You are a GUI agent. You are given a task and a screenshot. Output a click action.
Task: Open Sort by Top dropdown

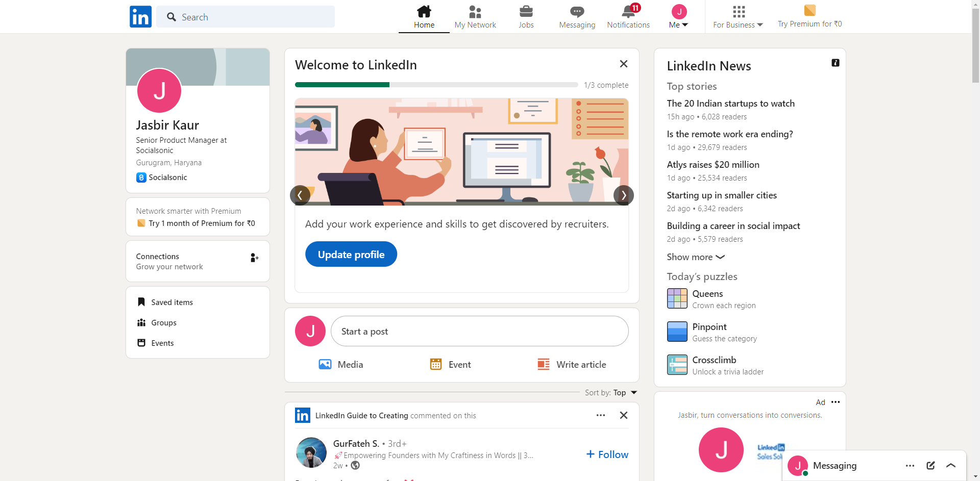[611, 393]
